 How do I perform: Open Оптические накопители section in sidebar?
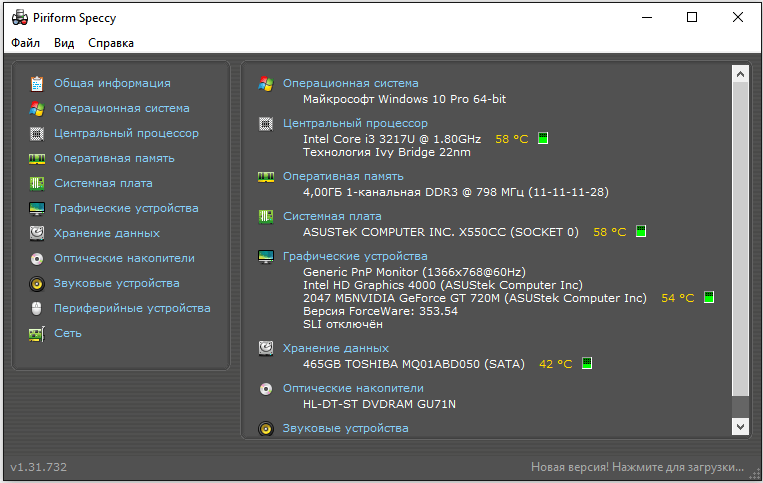(x=124, y=258)
